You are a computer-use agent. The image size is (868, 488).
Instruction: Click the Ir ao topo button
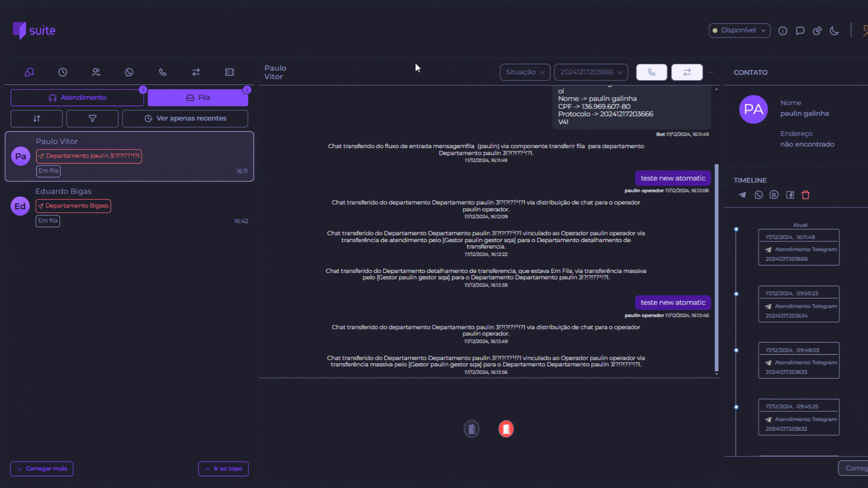(x=223, y=469)
